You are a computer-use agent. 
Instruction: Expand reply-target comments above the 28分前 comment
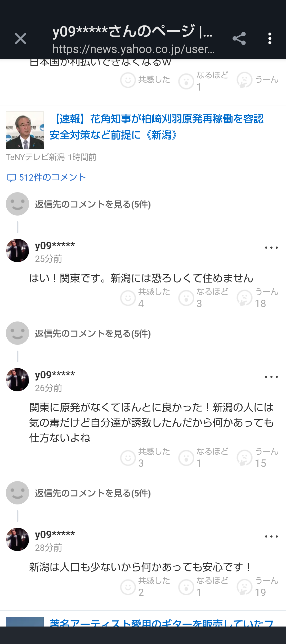(93, 493)
